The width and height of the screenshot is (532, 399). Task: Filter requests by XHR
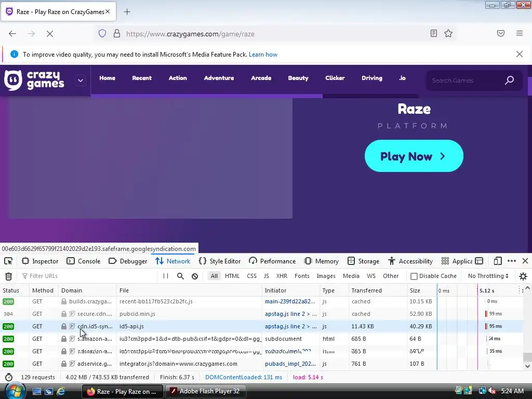coord(282,276)
